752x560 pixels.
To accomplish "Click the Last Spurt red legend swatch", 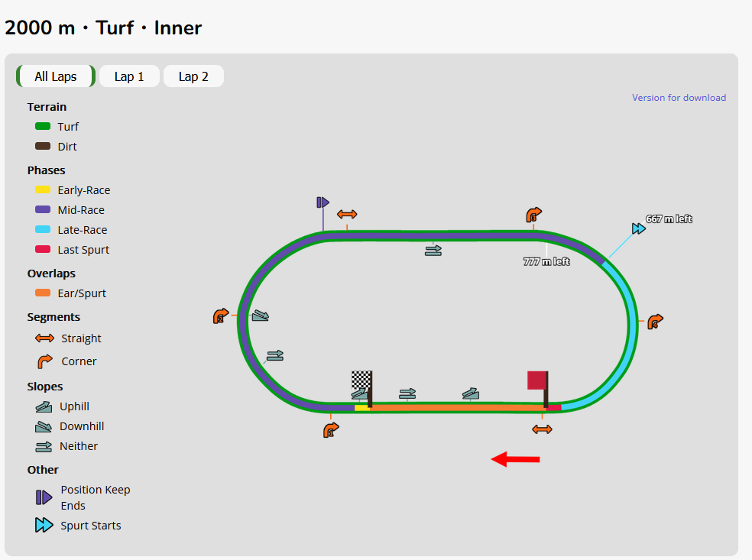I will [43, 249].
